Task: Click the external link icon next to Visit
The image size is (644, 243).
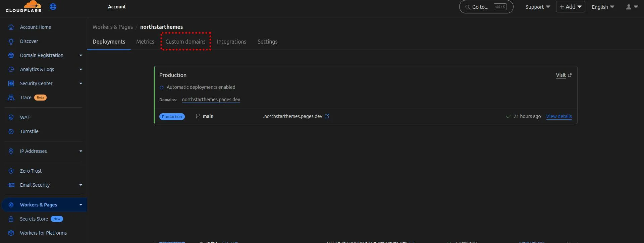Action: (x=570, y=75)
